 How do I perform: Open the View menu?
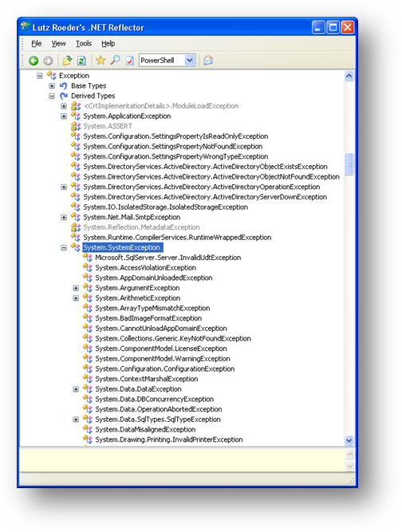59,43
